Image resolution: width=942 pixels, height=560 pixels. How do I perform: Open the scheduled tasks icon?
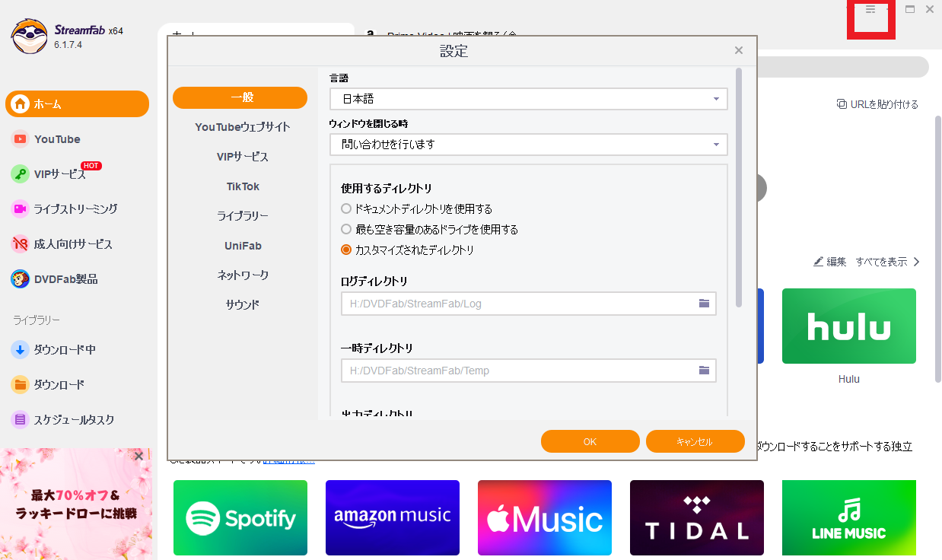(21, 419)
